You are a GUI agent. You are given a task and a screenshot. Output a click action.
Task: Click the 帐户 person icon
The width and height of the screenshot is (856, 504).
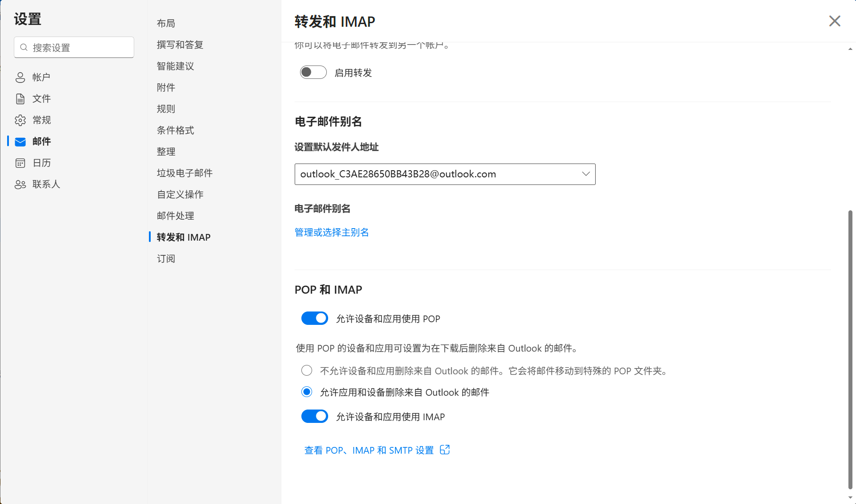(x=20, y=77)
